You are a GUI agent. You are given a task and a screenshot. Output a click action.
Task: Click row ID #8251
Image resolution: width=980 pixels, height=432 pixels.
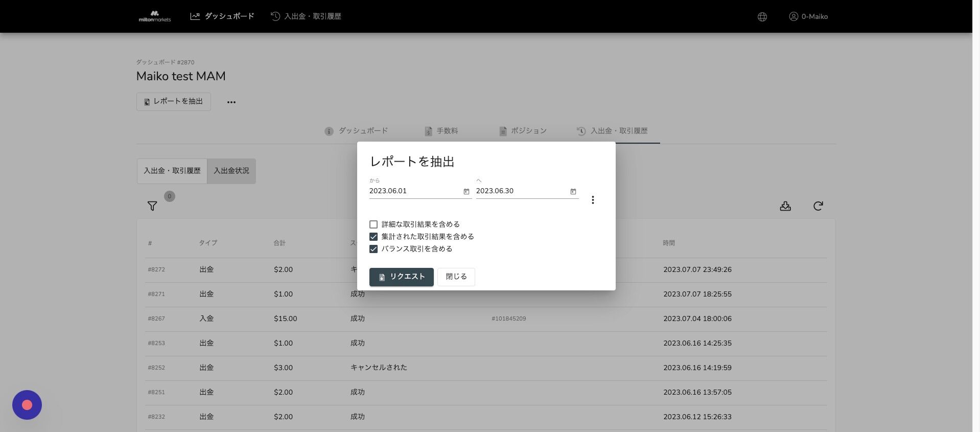click(x=156, y=393)
